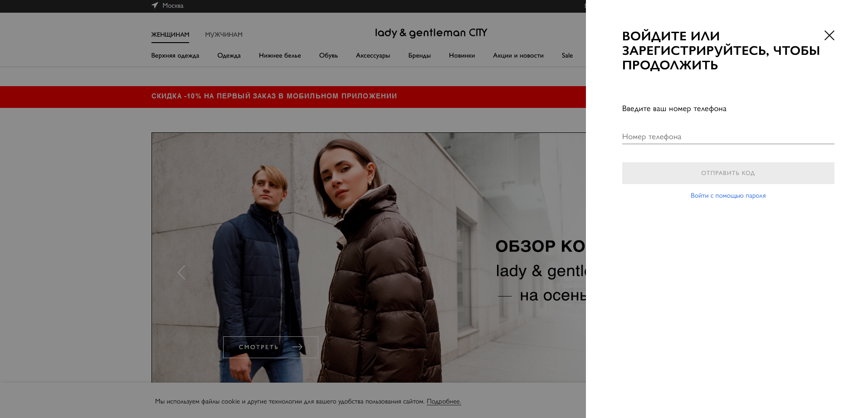868x418 pixels.
Task: Click the arrow icon on СМОТРЕТЬ button
Action: tap(297, 347)
